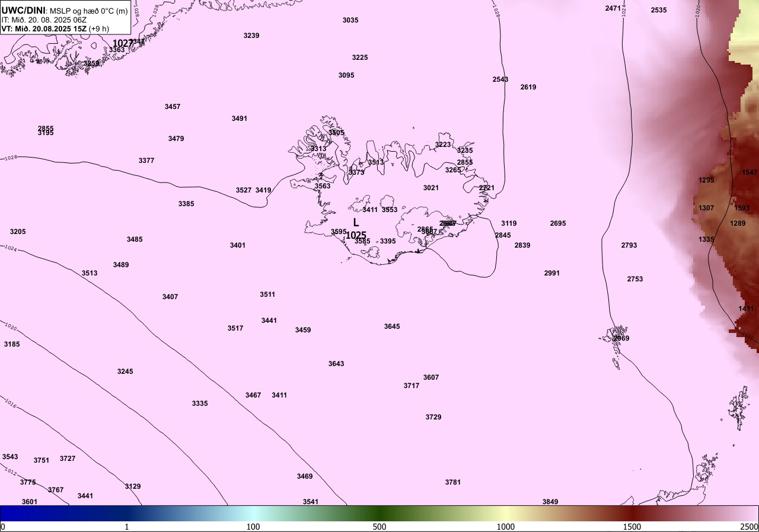Click the 500 tick on the color scale
This screenshot has width=759, height=532.
click(379, 527)
